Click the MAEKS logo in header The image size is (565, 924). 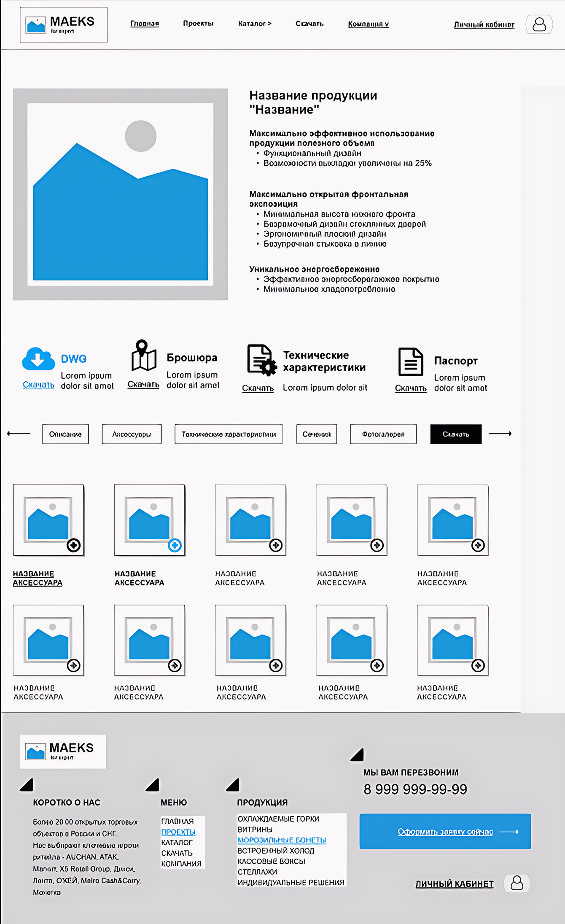coord(64,25)
